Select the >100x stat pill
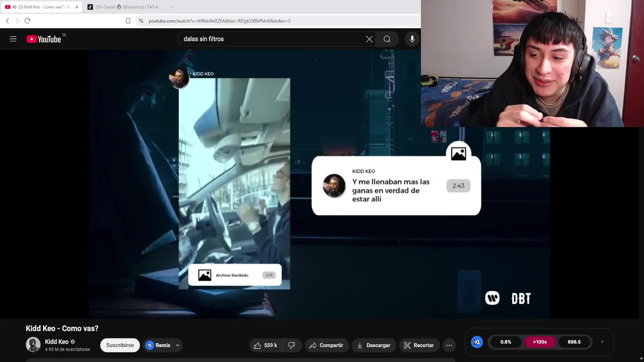Viewport: 644px width, 362px height. (x=540, y=342)
